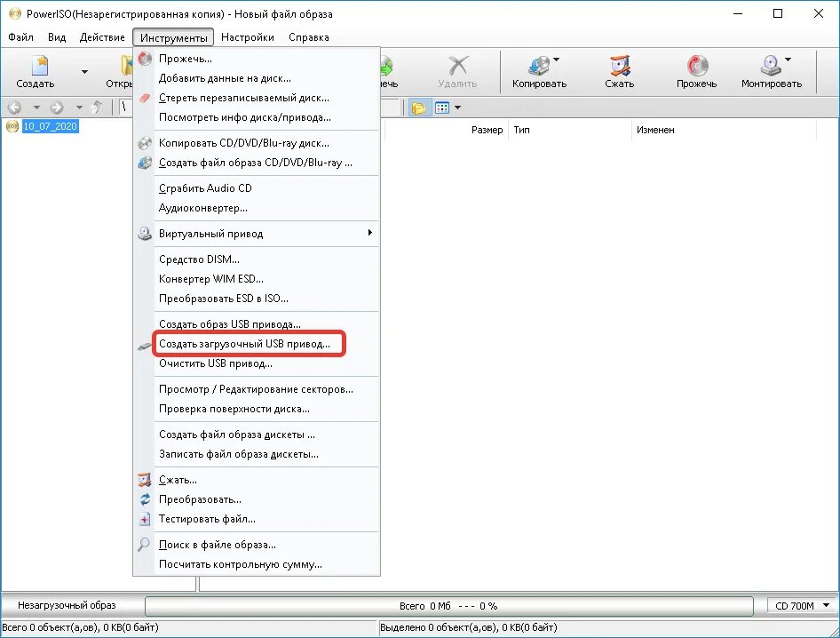
Task: Open the CD 700M media size dropdown
Action: [802, 606]
